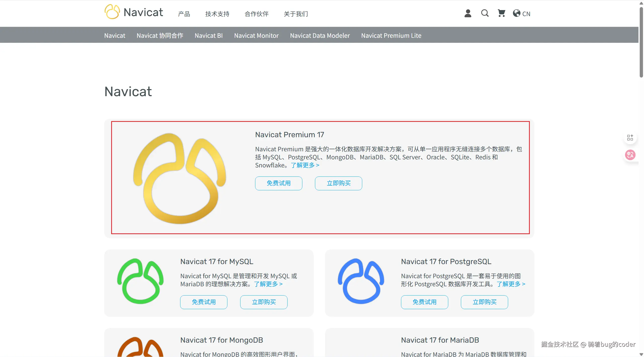Expand the 产品 menu
Screen dimensions: 644x357
click(184, 14)
